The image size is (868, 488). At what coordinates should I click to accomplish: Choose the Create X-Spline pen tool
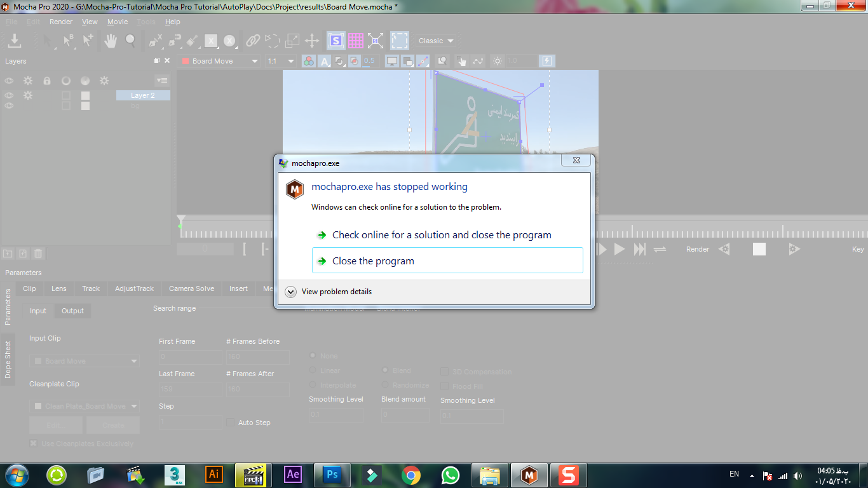155,41
